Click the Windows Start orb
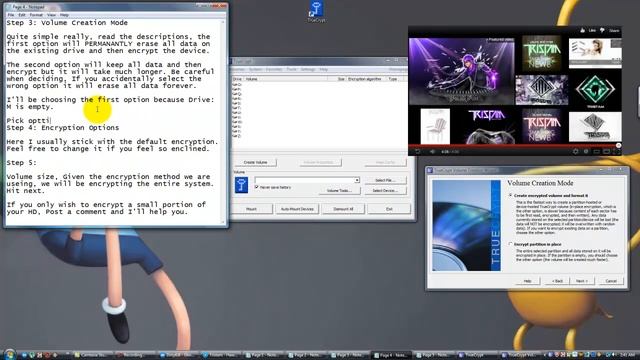 pyautogui.click(x=9, y=355)
